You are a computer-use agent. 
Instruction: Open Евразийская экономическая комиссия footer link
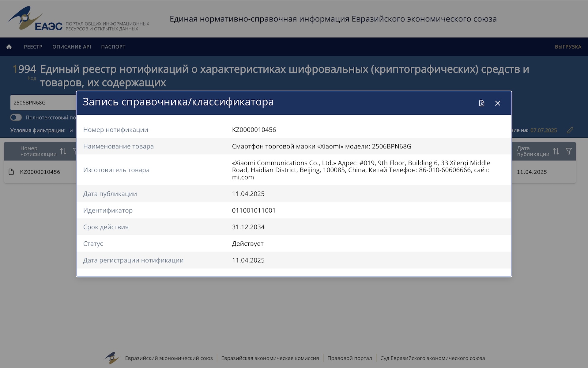270,358
